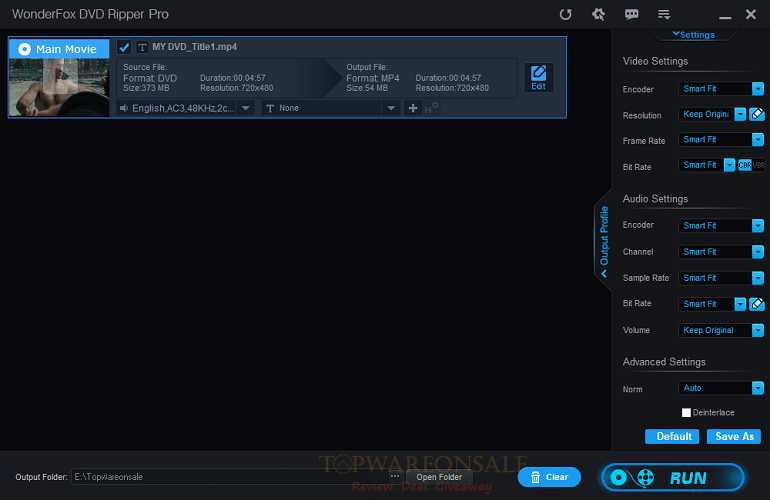Click the pencil icon beside Resolution

pyautogui.click(x=757, y=114)
